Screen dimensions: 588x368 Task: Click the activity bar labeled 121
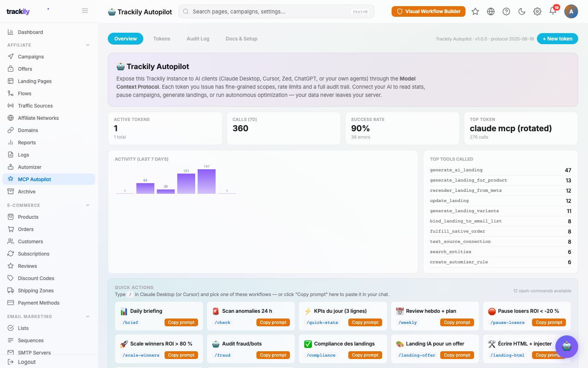pyautogui.click(x=186, y=184)
